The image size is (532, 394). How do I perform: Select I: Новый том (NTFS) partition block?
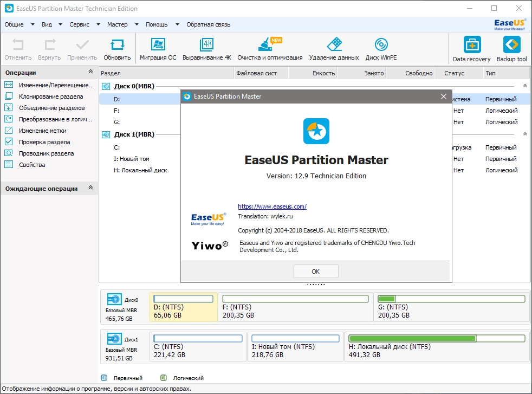295,346
